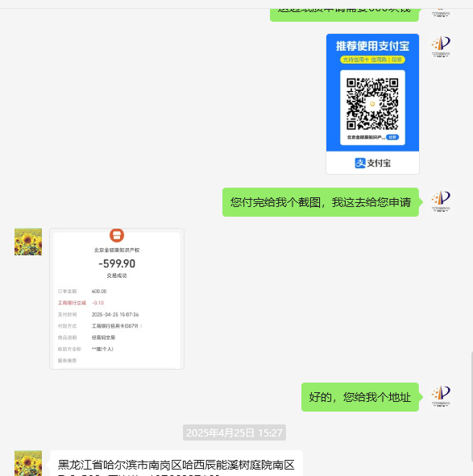This screenshot has width=473, height=476.
Task: Click sender avatar beside '好的，您给我个地址' message
Action: click(441, 396)
